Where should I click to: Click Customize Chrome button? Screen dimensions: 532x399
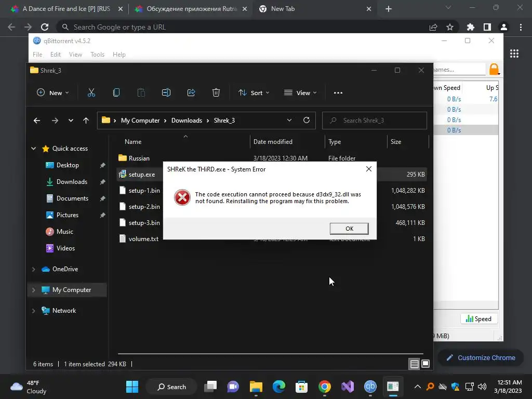[481, 357]
